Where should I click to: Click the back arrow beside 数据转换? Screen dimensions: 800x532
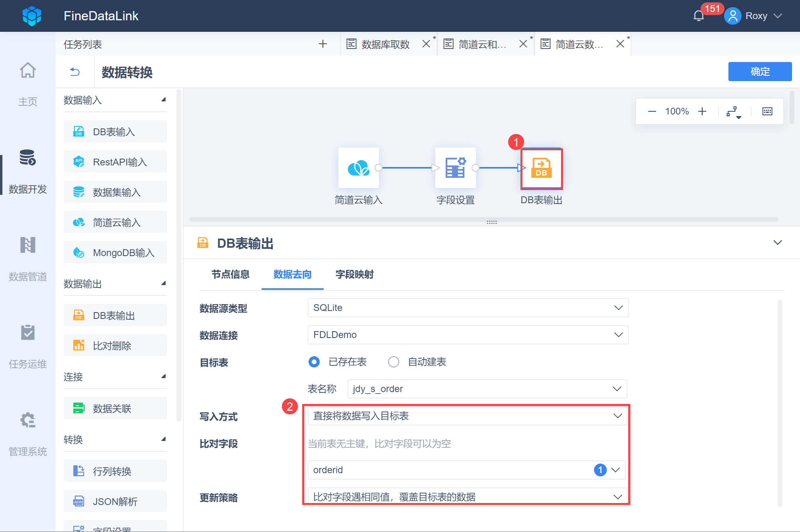[x=75, y=72]
